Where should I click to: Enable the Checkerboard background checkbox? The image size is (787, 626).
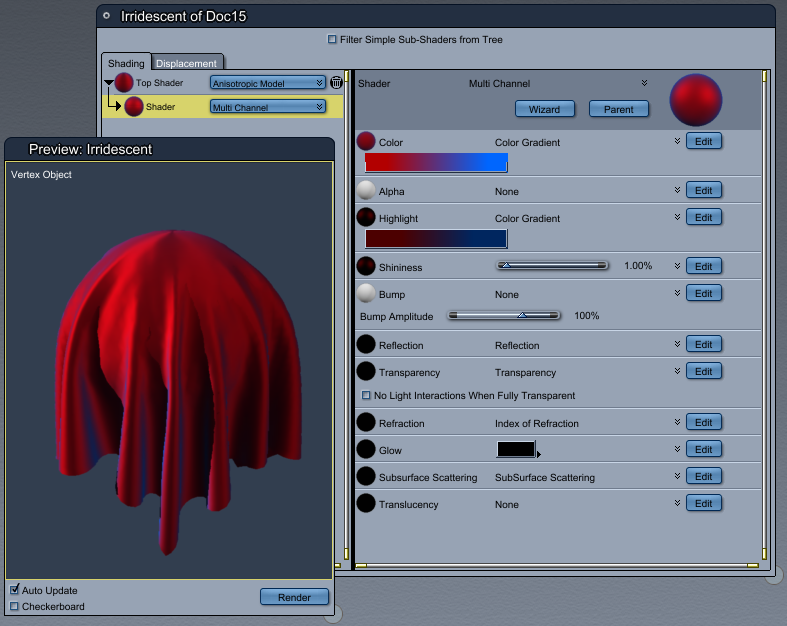click(x=14, y=606)
